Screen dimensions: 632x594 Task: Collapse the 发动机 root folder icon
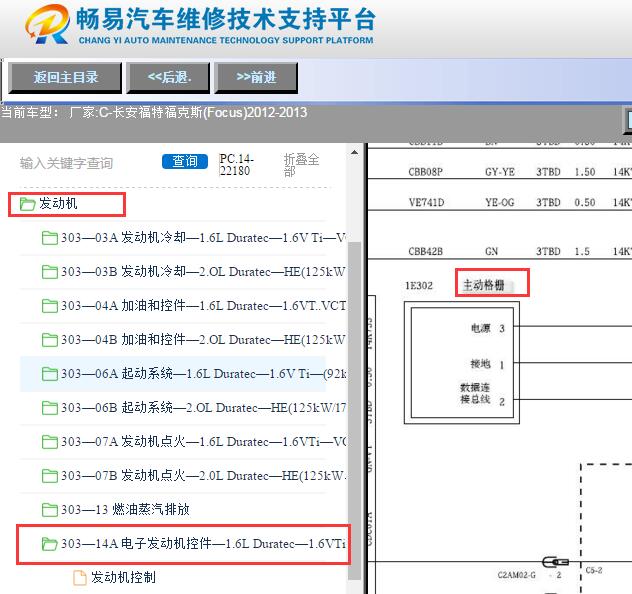(x=27, y=204)
